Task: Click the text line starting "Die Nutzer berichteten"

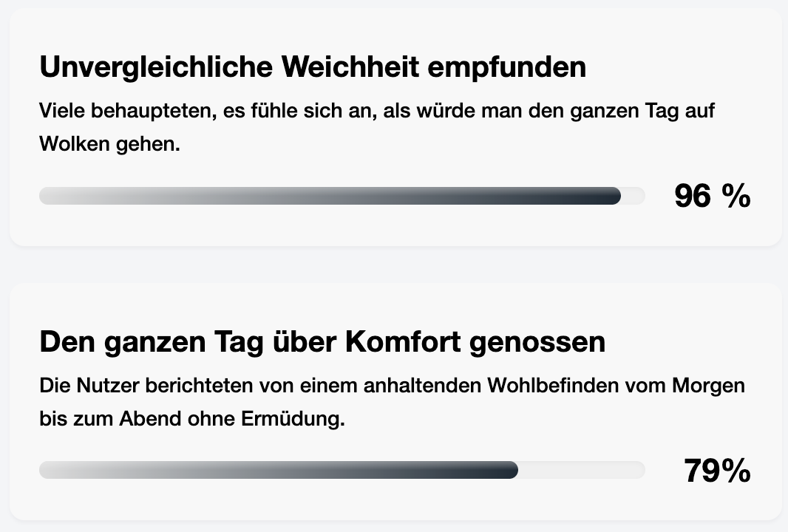Action: [x=392, y=386]
